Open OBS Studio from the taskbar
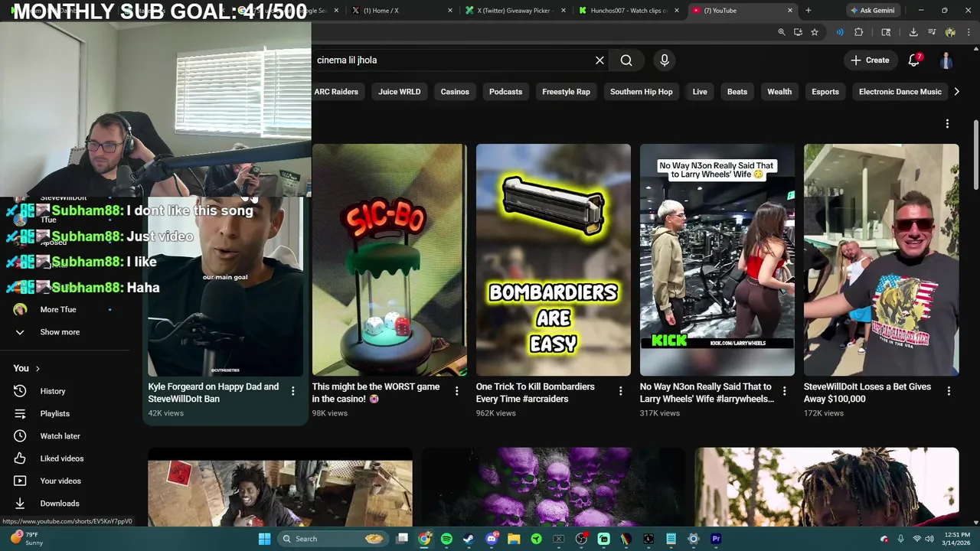This screenshot has width=980, height=551. 581,539
